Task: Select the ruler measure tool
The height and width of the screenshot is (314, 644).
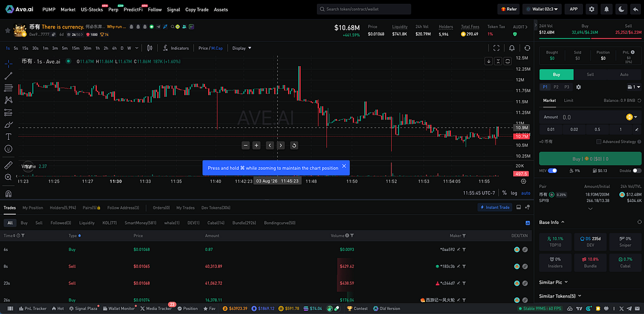Action: click(8, 165)
